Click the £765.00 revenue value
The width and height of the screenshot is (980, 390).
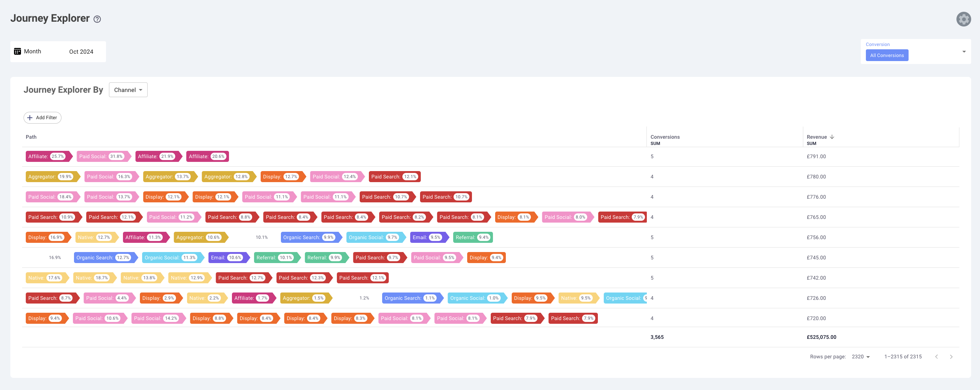(x=816, y=217)
